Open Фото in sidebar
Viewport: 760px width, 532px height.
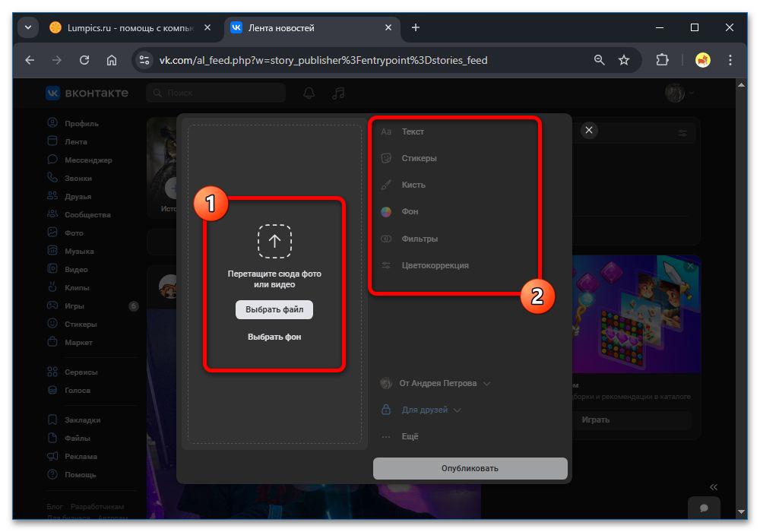pos(65,233)
